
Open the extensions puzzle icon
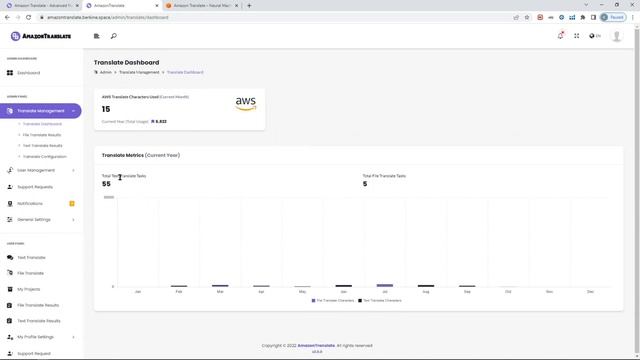tap(583, 18)
